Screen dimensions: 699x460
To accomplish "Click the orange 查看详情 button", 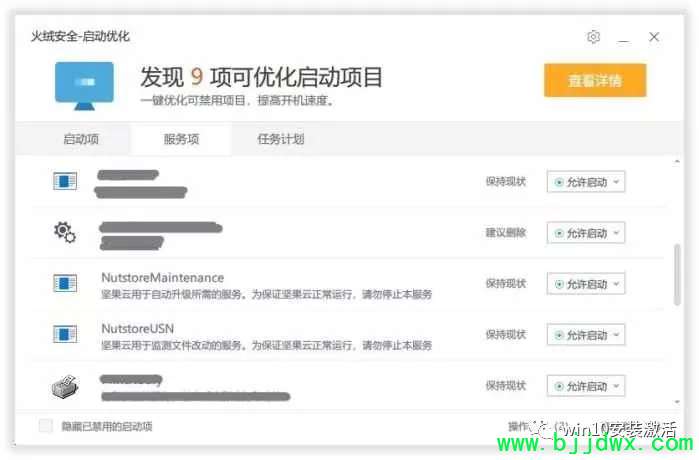I will coord(595,80).
